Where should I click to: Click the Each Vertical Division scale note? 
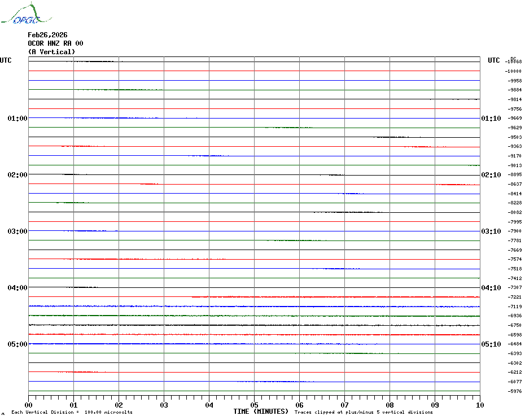(x=72, y=412)
